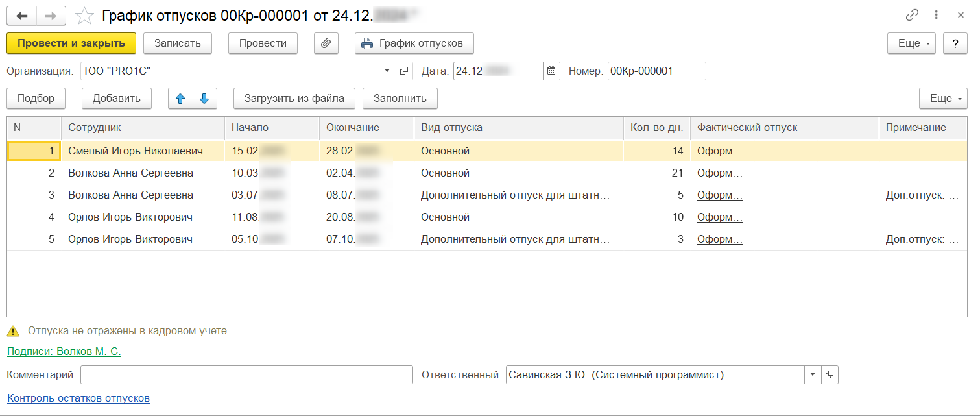Select Орлов Игорь Викторович in row 4
Image resolution: width=980 pixels, height=416 pixels.
(x=143, y=217)
